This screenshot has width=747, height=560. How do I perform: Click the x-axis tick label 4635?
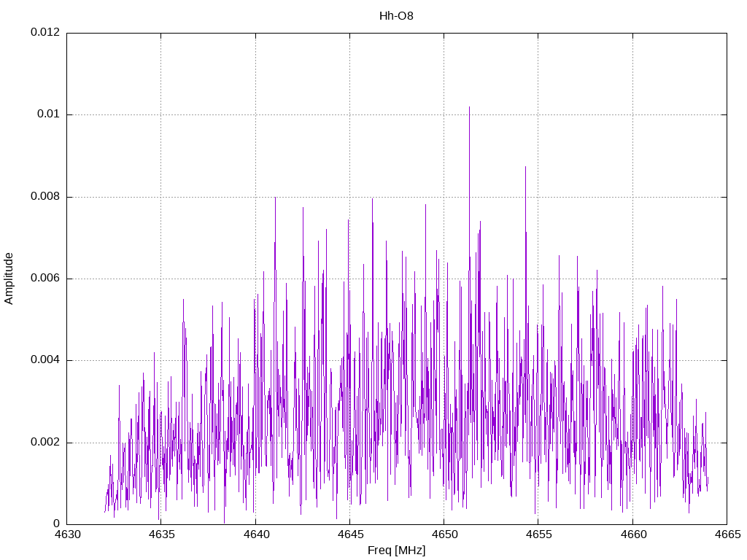(161, 534)
